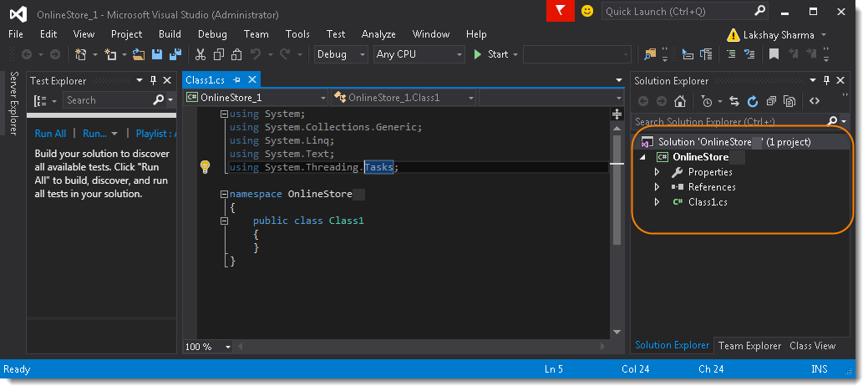Collapse the namespace OnlineStore code block
The width and height of the screenshot is (868, 391).
click(224, 195)
